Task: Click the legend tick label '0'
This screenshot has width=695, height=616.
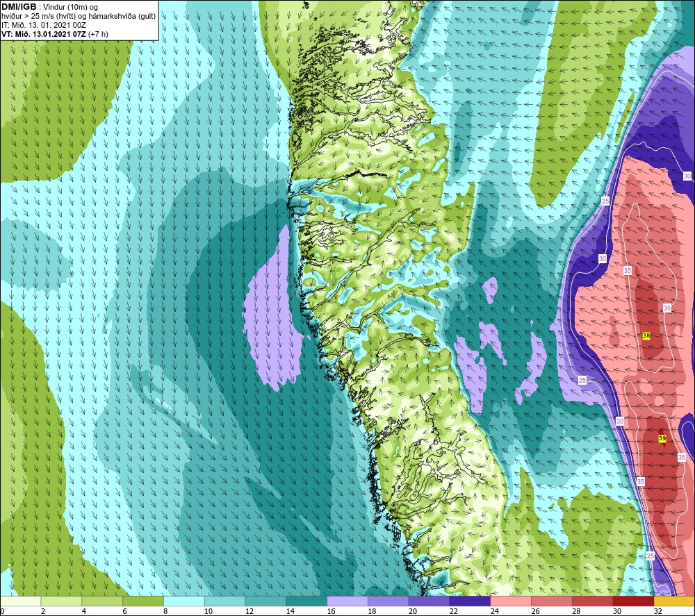Action: 2,611
